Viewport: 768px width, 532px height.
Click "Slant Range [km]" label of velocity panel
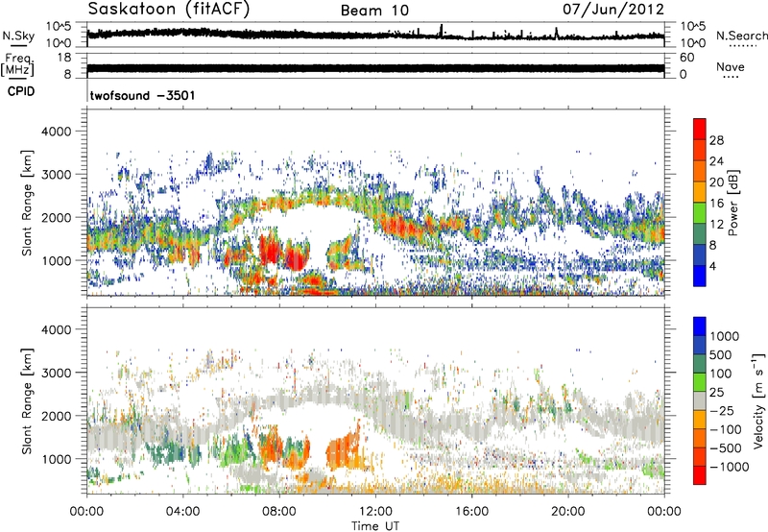(x=27, y=401)
